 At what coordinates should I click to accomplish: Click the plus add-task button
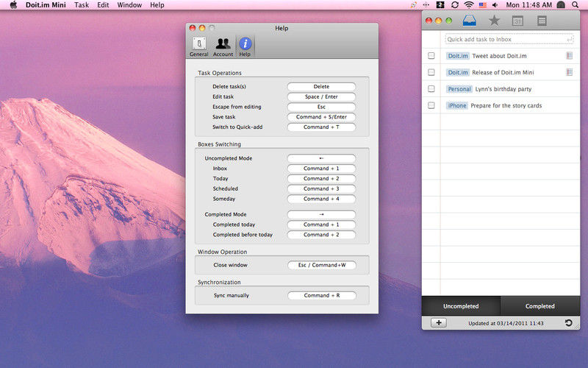point(437,323)
